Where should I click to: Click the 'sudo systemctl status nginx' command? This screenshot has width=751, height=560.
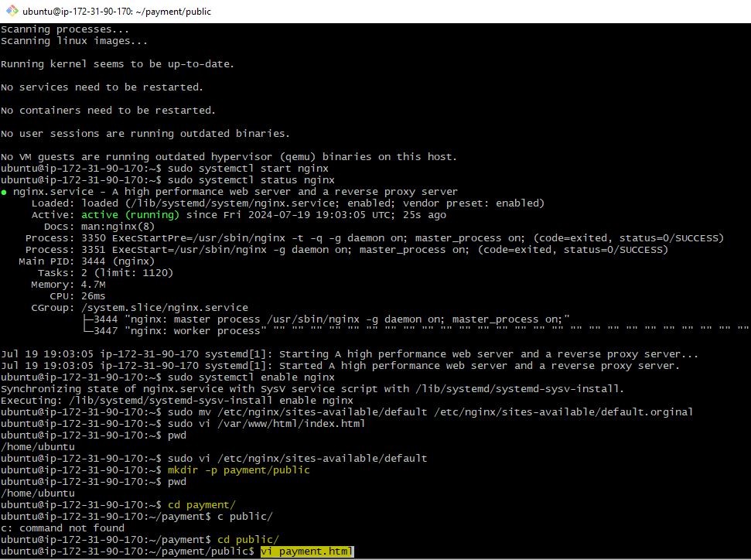pyautogui.click(x=251, y=179)
